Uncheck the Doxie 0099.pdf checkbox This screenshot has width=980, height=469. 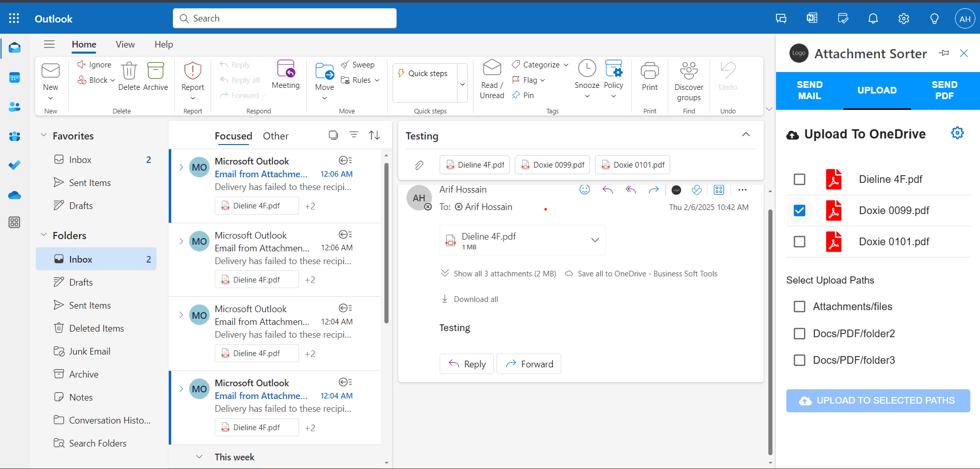pyautogui.click(x=800, y=210)
